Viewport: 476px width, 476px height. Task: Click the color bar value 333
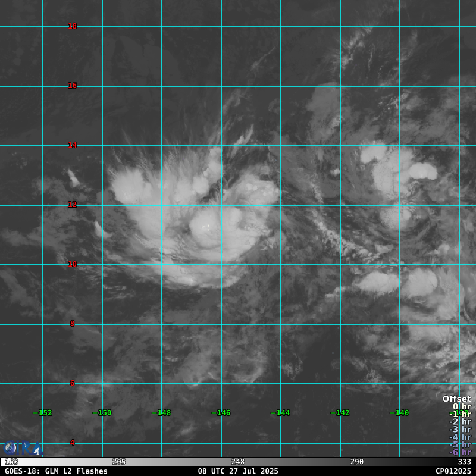[x=464, y=462]
